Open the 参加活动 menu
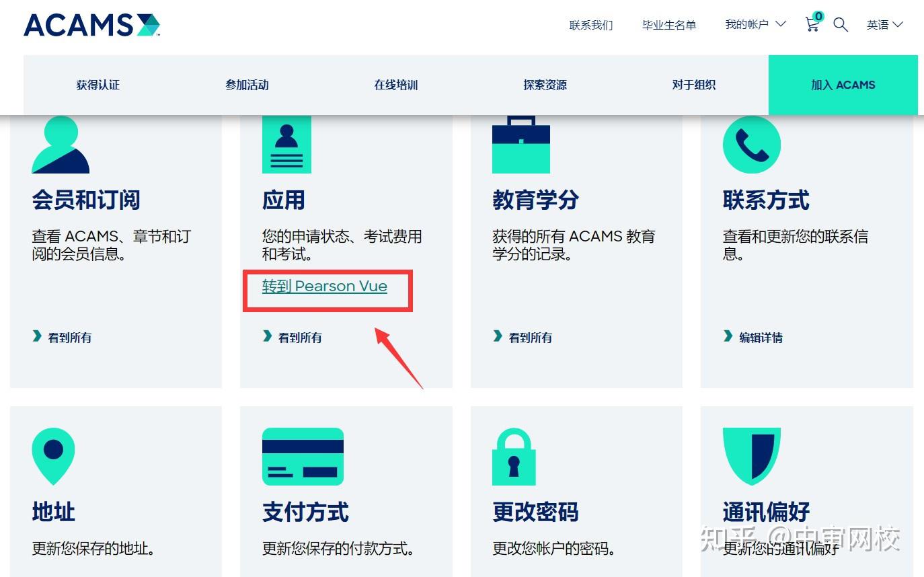The height and width of the screenshot is (577, 924). 247,85
